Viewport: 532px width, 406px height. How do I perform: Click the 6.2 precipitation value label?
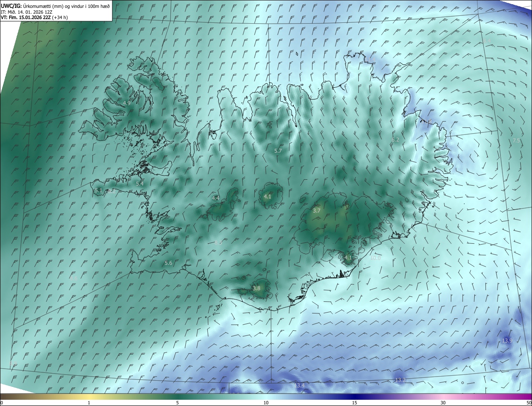click(395, 140)
